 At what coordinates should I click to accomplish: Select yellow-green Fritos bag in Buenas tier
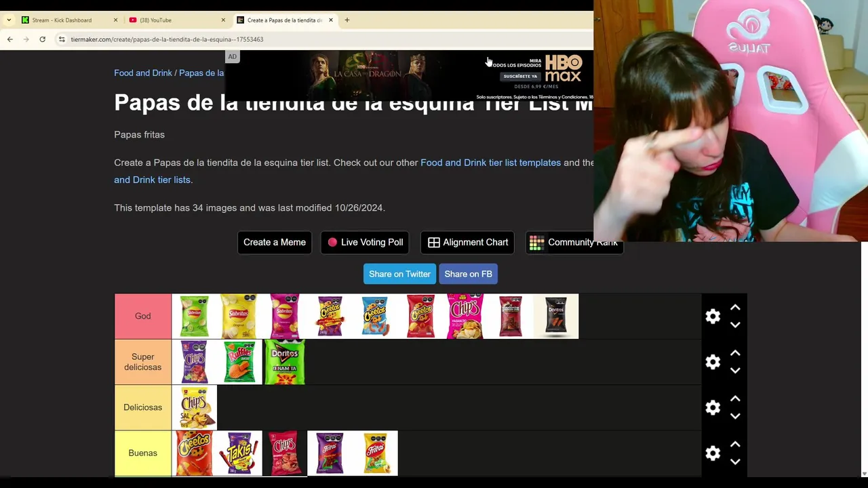click(375, 453)
